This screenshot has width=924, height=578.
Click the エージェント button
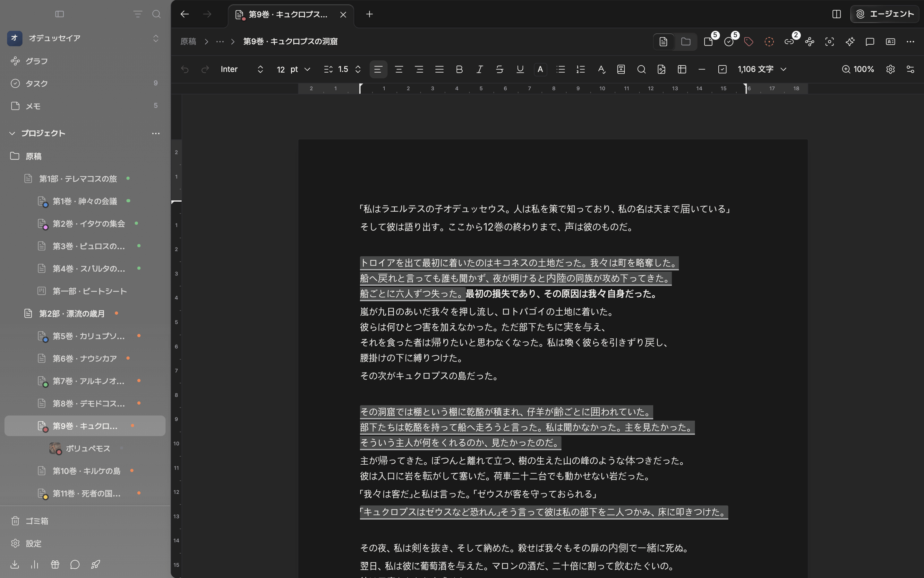tap(884, 14)
